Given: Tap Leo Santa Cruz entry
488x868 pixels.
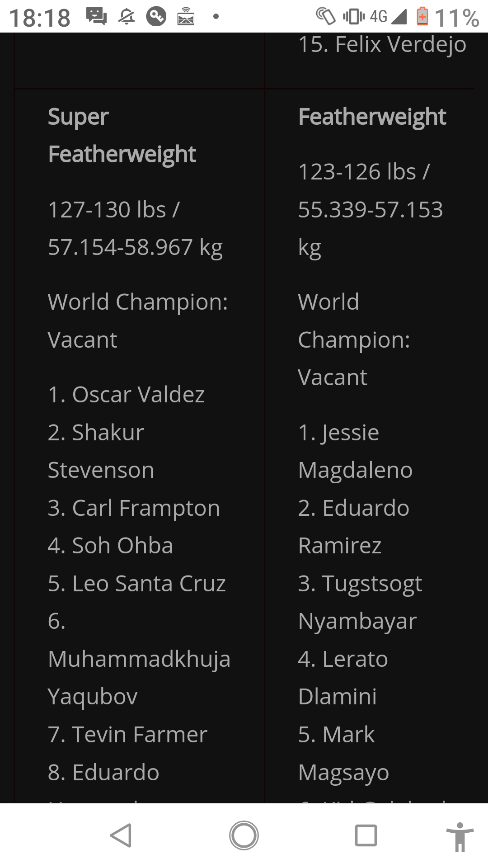Looking at the screenshot, I should pyautogui.click(x=136, y=584).
